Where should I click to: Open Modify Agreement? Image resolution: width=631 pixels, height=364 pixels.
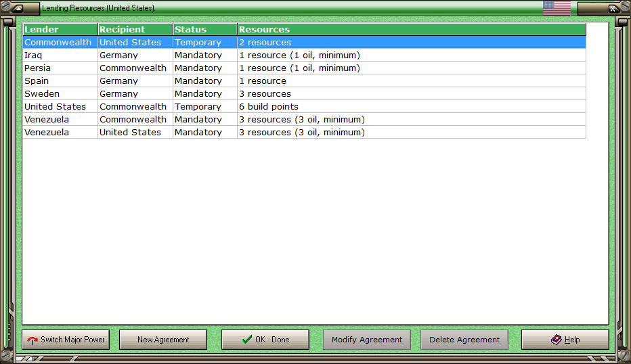coord(367,340)
